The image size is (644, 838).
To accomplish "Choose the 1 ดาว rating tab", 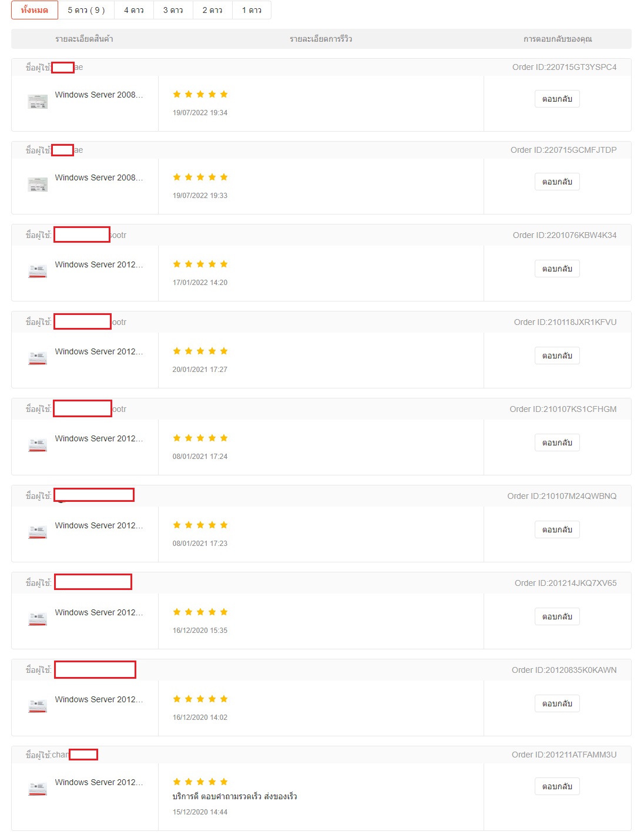I will coord(252,10).
